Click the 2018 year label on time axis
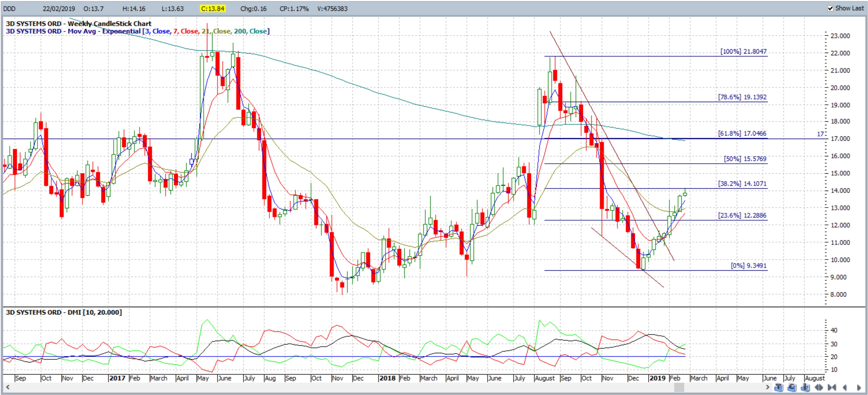The height and width of the screenshot is (395, 868). pos(388,378)
